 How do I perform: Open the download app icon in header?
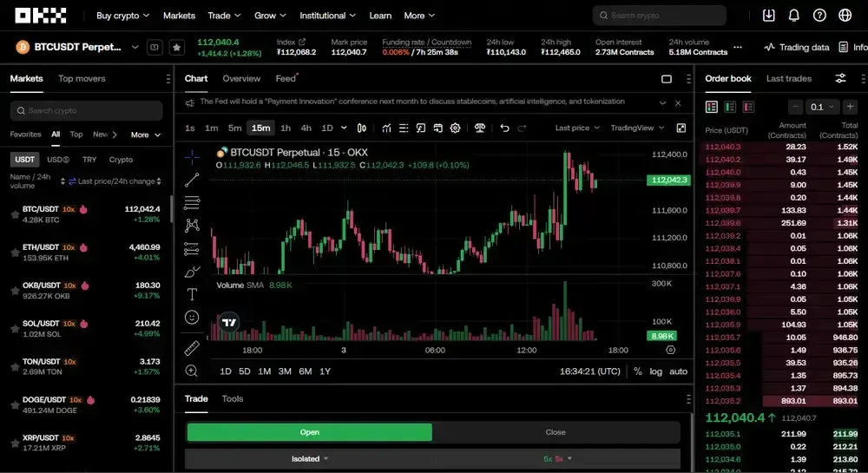click(768, 16)
